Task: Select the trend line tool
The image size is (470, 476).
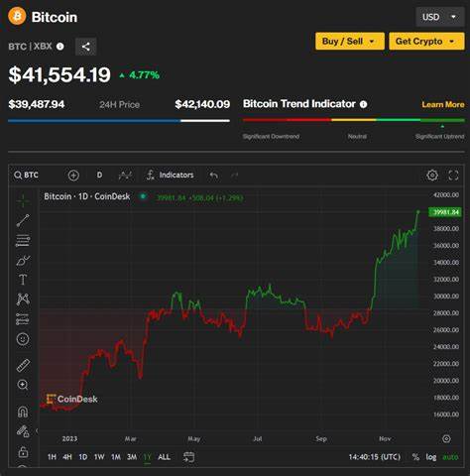Action: (x=23, y=220)
